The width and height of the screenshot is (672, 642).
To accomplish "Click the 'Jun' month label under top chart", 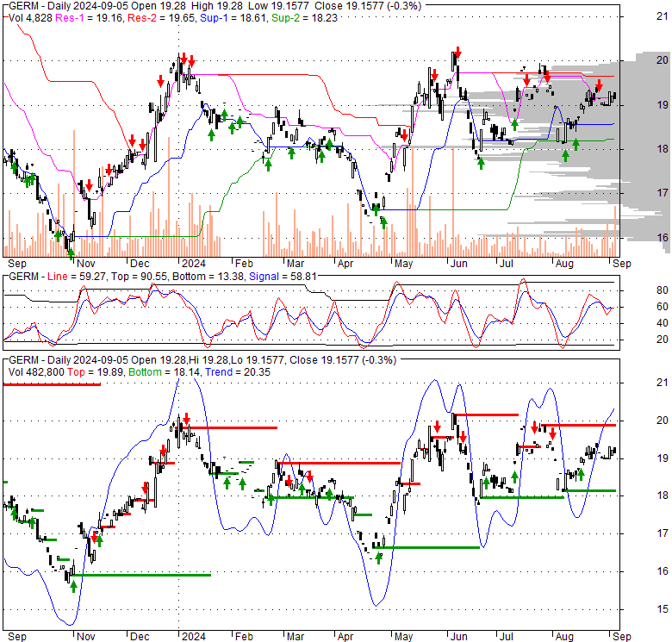I will tap(458, 264).
